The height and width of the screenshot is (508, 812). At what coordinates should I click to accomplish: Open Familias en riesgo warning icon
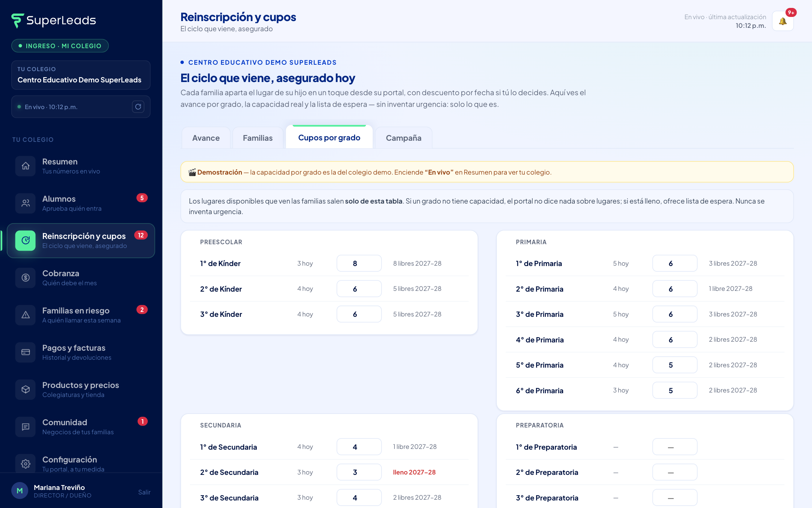26,315
